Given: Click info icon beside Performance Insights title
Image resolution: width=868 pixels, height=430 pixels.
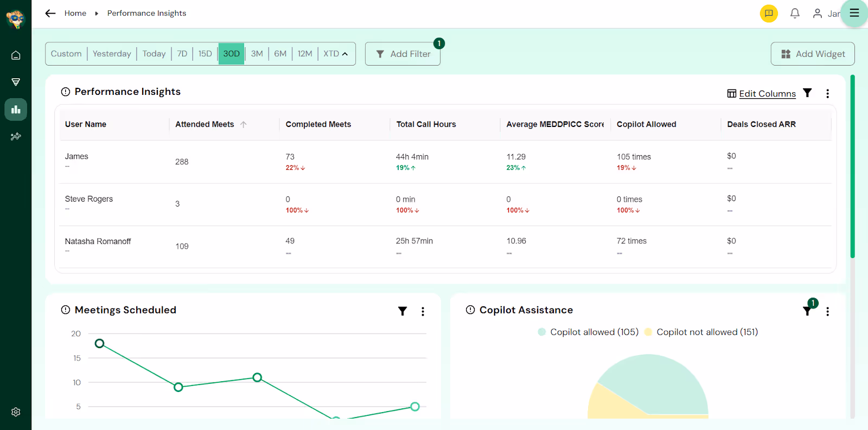Looking at the screenshot, I should [x=66, y=92].
